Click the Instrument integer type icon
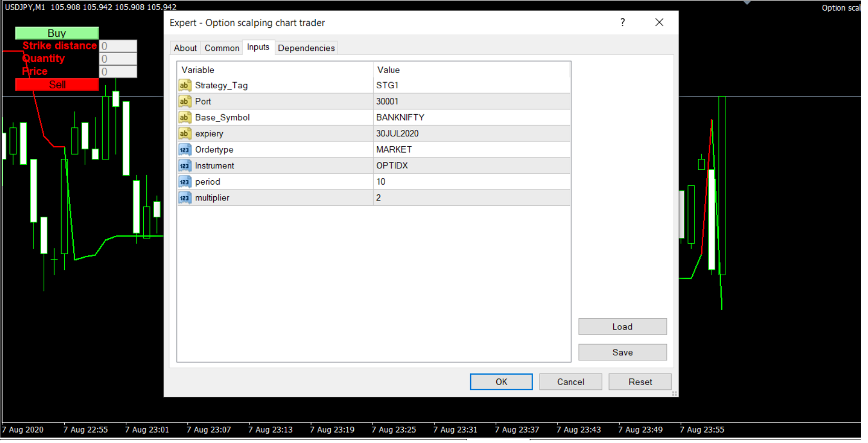The height and width of the screenshot is (443, 868). (x=184, y=166)
